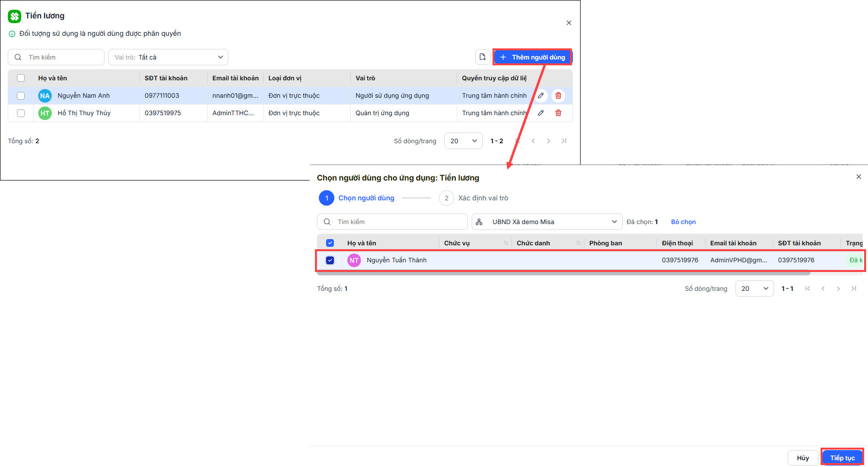
Task: Click the name Hồ Thị Thuy Thủy
Action: coord(84,113)
